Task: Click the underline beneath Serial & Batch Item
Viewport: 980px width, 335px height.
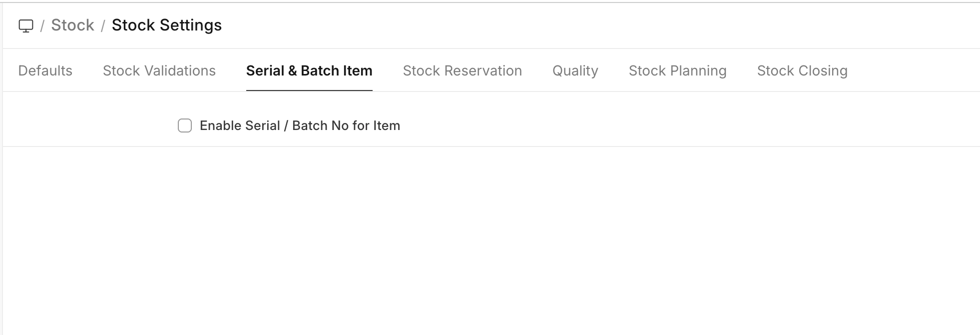Action: coord(309,90)
